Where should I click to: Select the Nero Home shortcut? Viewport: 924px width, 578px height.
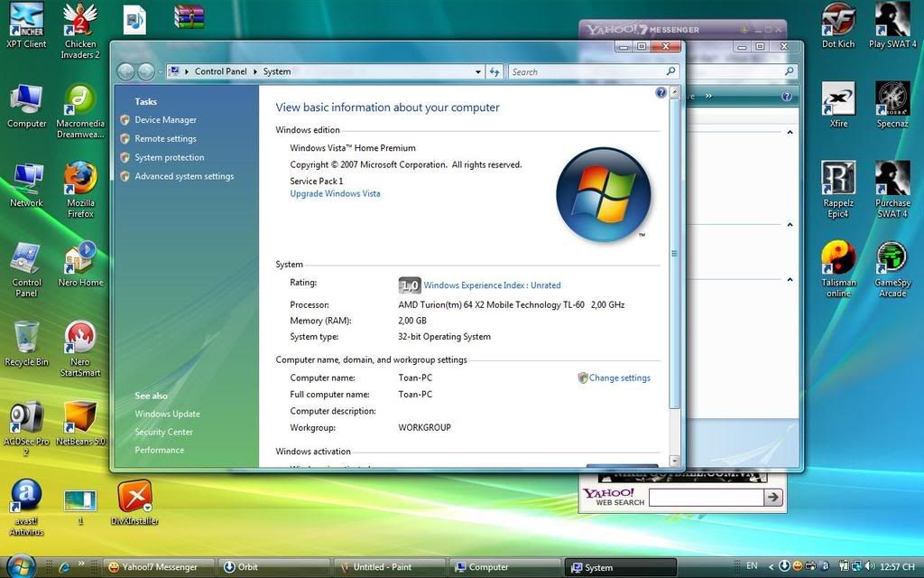80,265
